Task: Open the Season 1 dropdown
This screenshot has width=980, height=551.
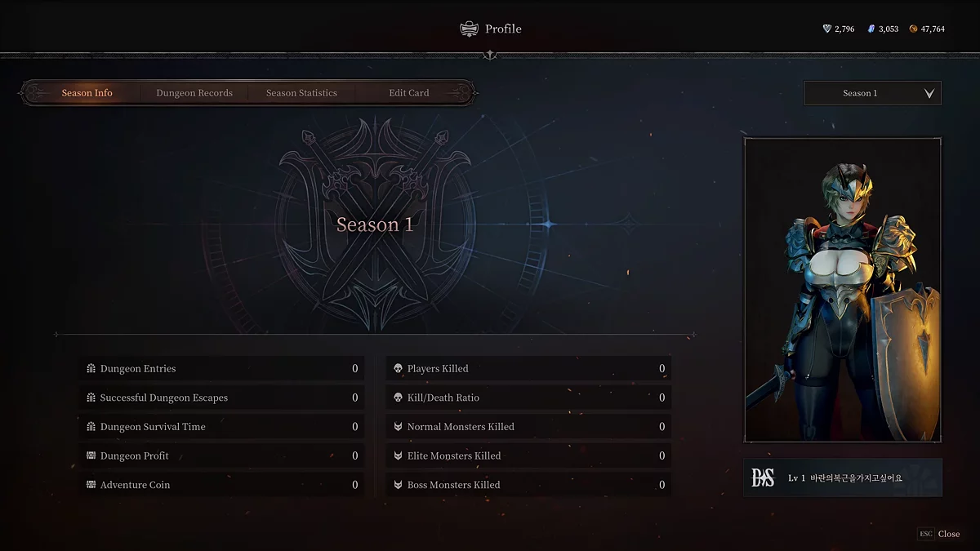Action: point(872,93)
